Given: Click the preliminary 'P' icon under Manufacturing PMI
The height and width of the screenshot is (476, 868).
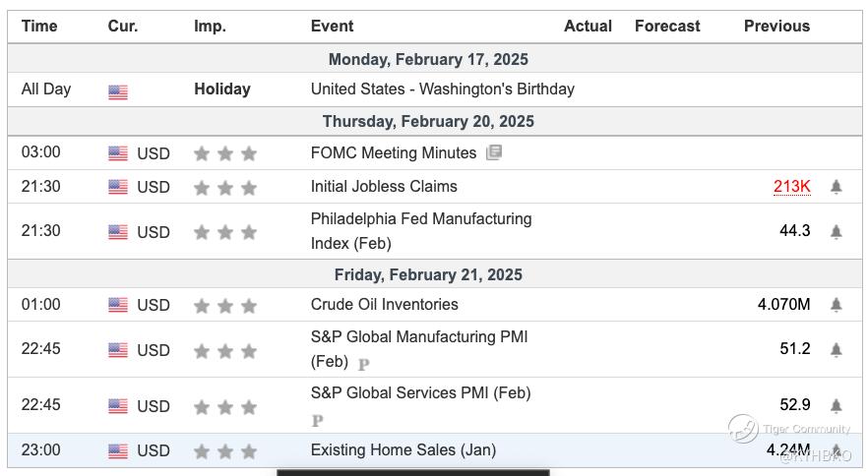Looking at the screenshot, I should (363, 364).
